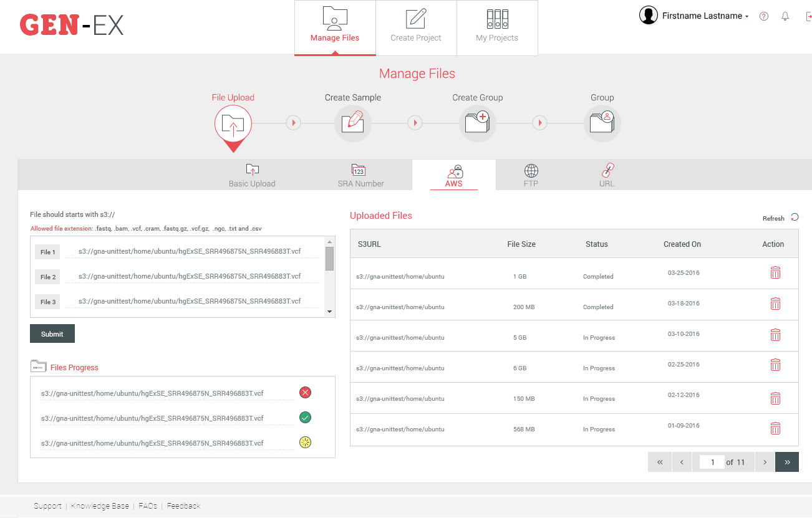Click the Create Sample step icon
Viewport: 812px width, 518px height.
353,123
